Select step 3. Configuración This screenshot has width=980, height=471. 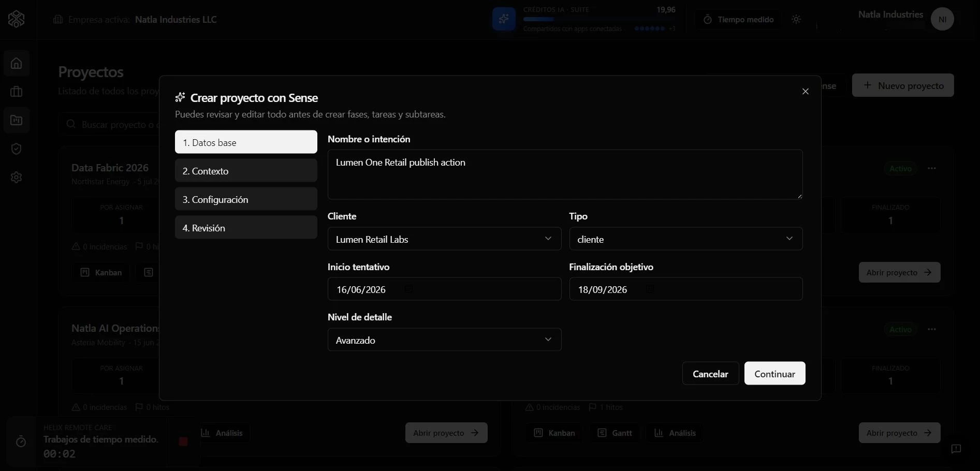pyautogui.click(x=246, y=199)
